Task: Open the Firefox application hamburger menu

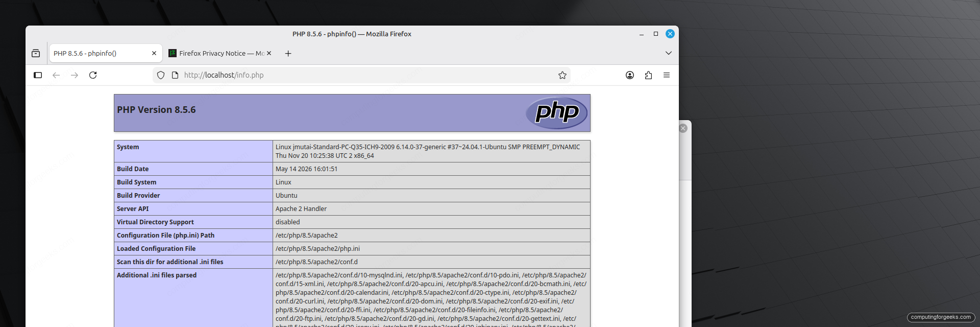Action: tap(667, 75)
